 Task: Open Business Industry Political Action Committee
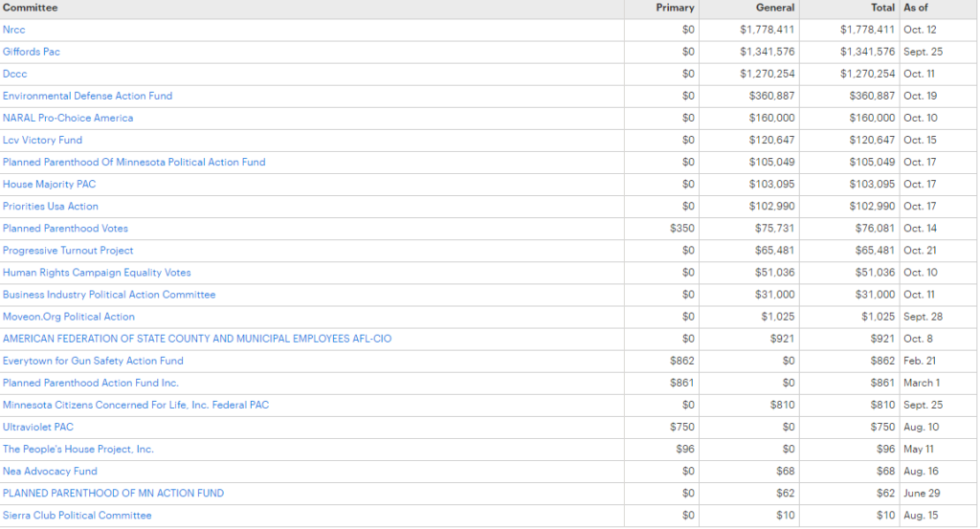click(x=109, y=294)
